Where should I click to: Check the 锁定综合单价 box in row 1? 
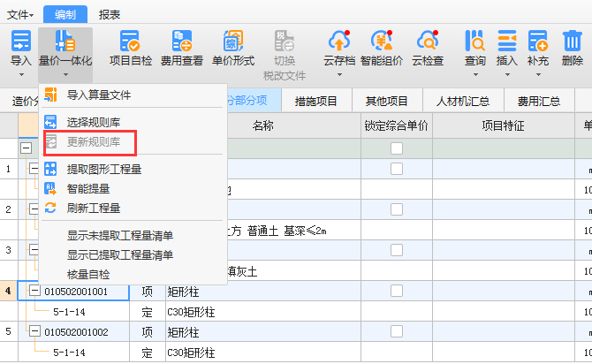tap(397, 168)
